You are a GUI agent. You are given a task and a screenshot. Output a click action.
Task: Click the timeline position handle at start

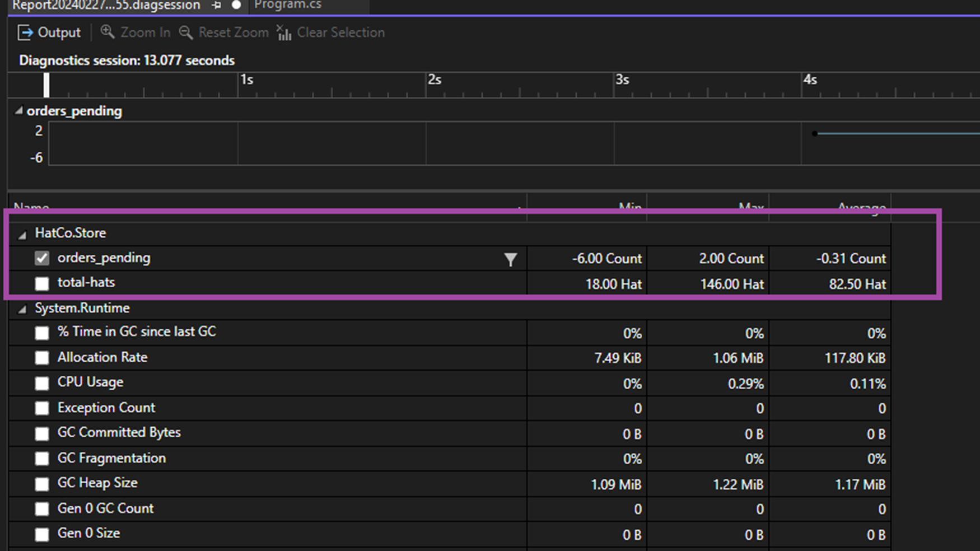(x=46, y=85)
